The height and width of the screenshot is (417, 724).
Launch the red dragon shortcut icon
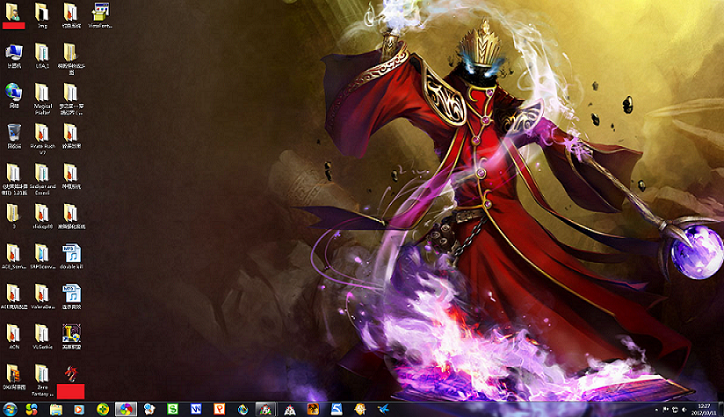[x=71, y=381]
